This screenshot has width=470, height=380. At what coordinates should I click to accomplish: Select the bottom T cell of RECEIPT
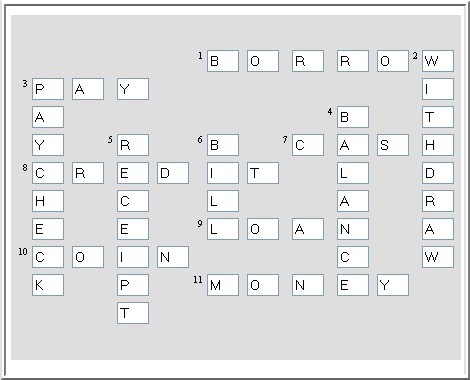(133, 313)
